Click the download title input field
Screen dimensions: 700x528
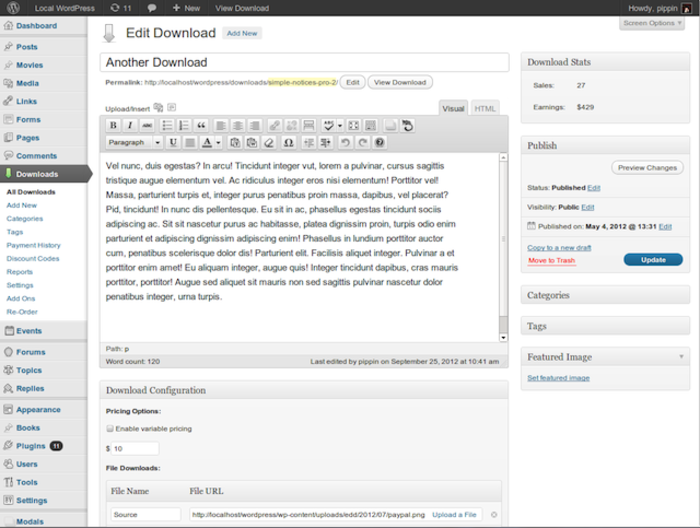(x=304, y=62)
